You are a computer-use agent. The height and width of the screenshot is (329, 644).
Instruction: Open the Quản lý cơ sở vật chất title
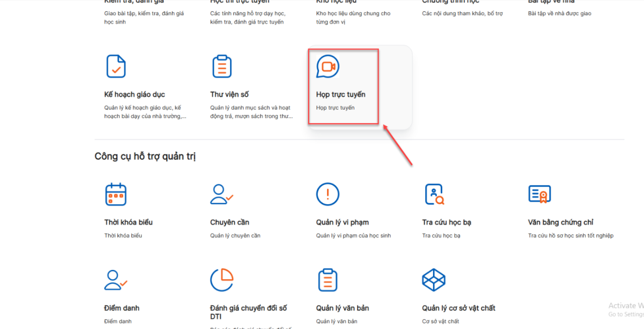(x=458, y=308)
